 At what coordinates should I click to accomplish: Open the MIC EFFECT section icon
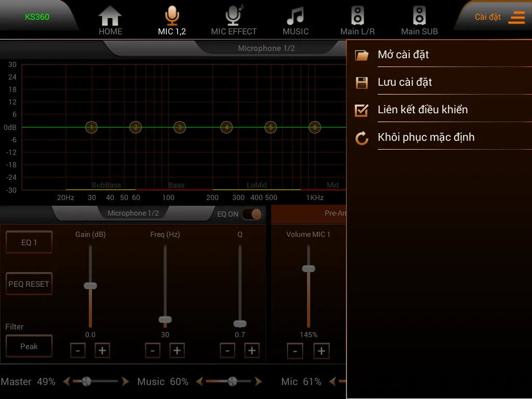point(233,17)
